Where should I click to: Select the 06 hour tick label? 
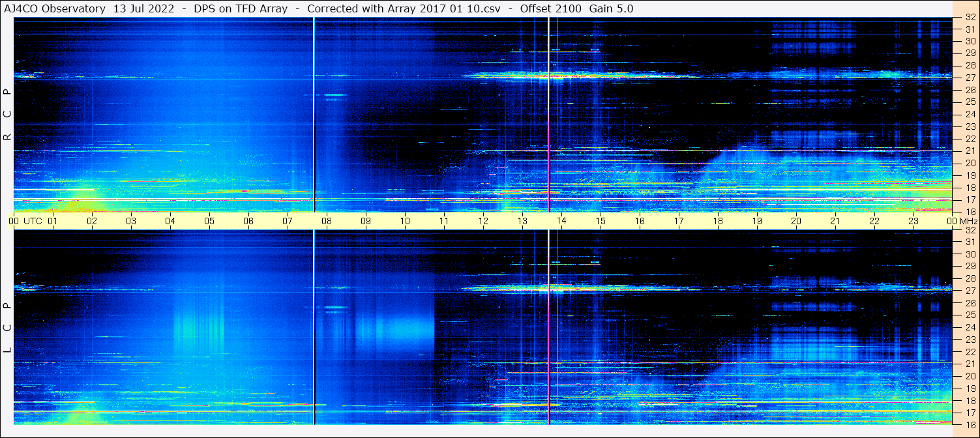click(x=248, y=221)
